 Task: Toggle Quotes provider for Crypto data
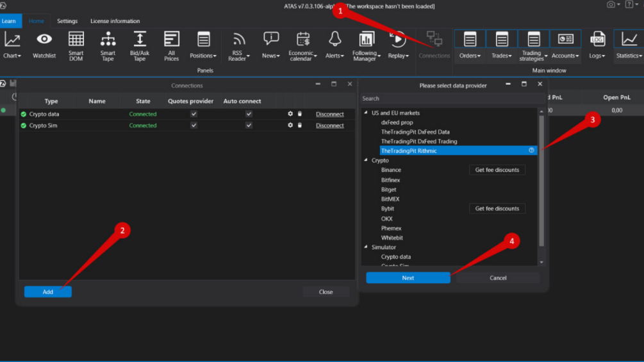(194, 113)
